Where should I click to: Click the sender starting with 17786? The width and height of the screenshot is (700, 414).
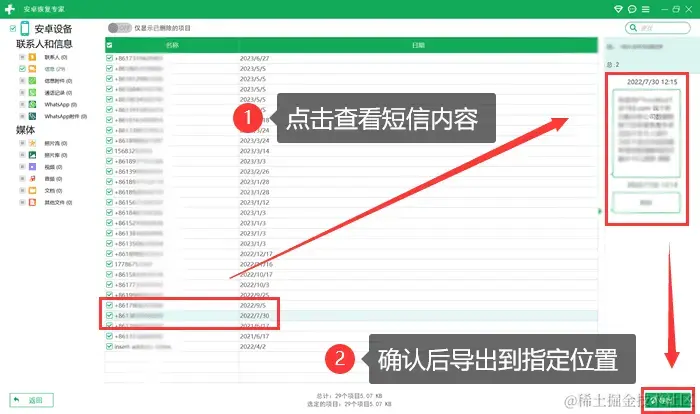pos(133,264)
